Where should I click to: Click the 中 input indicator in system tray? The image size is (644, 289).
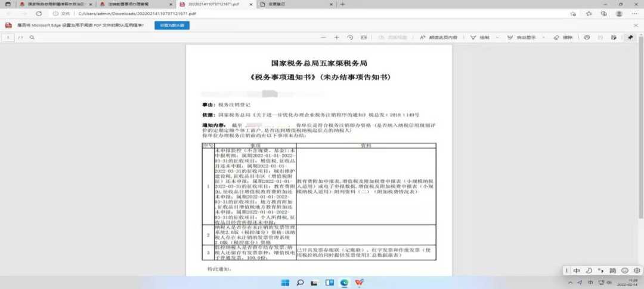tap(590, 283)
